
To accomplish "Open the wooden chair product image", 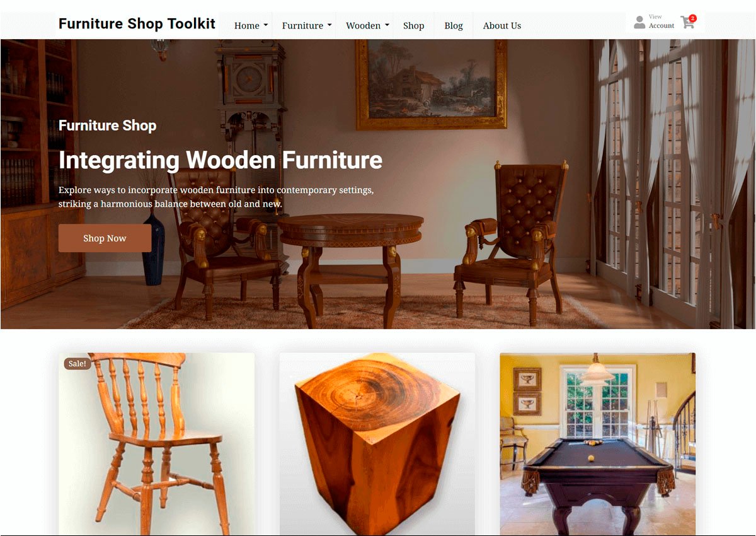I will coord(157,444).
